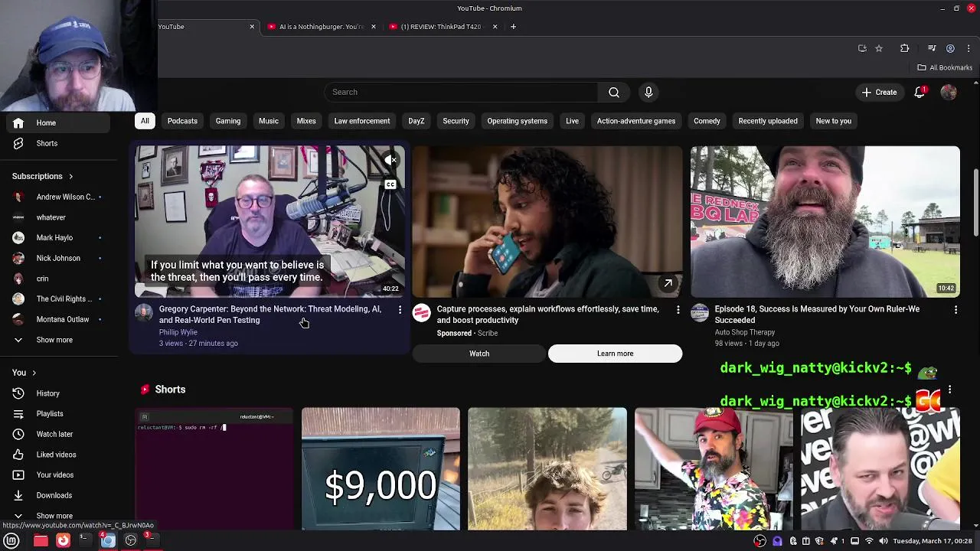Open the Firefox icon in the taskbar
Image resolution: width=980 pixels, height=551 pixels.
coord(63,541)
